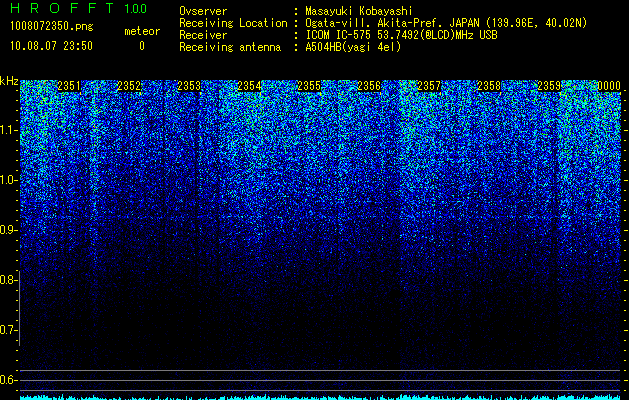
Task: Click the meteor count value 0
Action: 142,46
